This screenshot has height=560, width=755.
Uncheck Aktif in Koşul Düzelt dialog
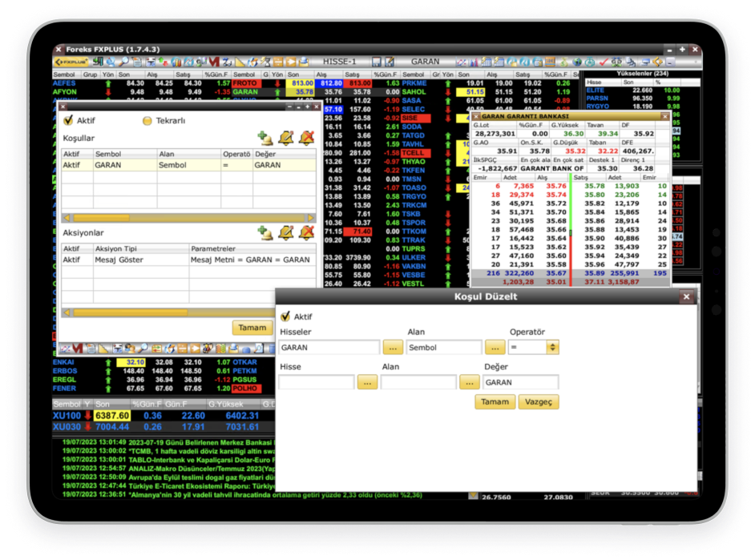click(x=285, y=316)
